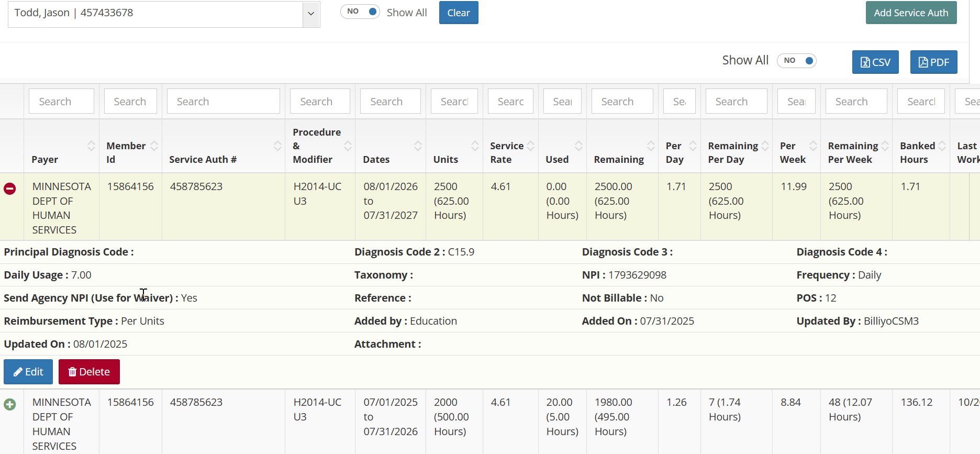Viewport: 980px width, 454px height.
Task: Sort by Payer column arrows
Action: coord(91,146)
